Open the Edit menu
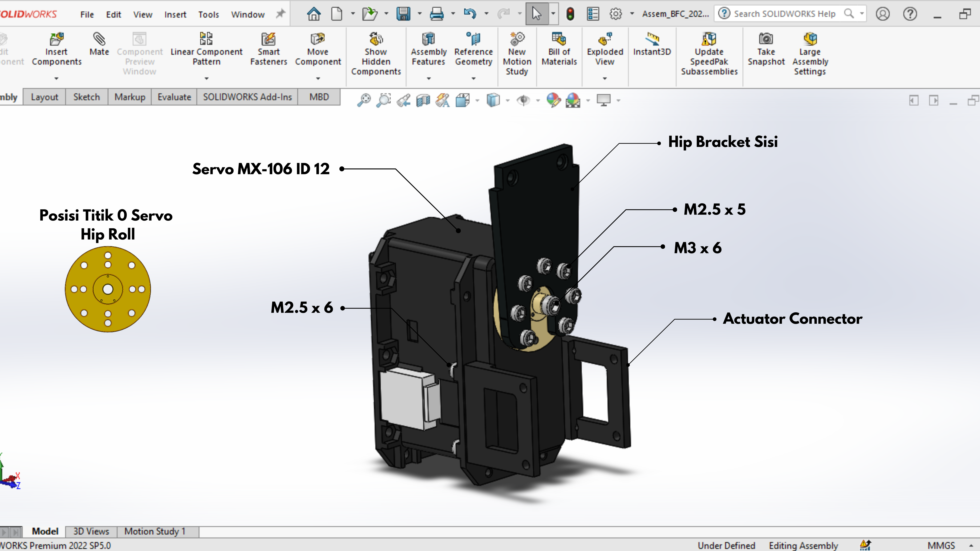This screenshot has height=551, width=980. point(113,15)
